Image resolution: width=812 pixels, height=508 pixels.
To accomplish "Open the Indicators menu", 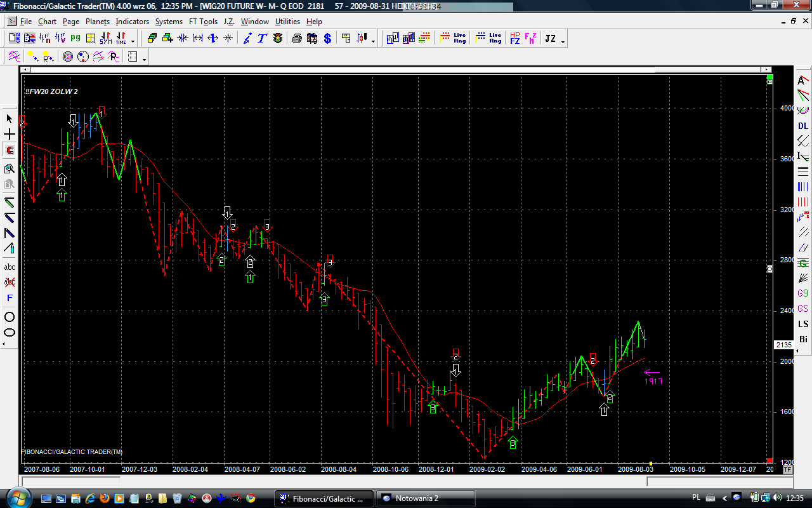I will pyautogui.click(x=132, y=22).
